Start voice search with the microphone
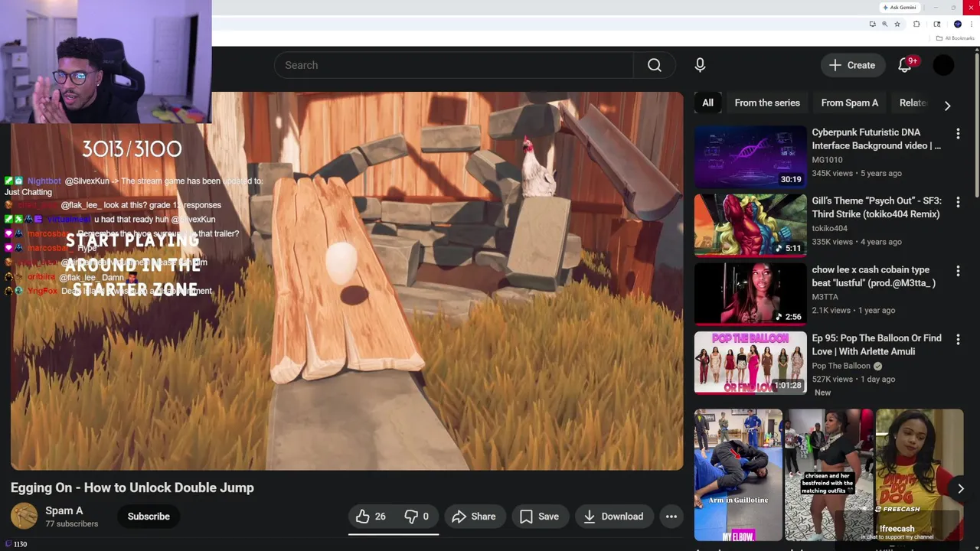Image resolution: width=980 pixels, height=551 pixels. click(x=700, y=65)
